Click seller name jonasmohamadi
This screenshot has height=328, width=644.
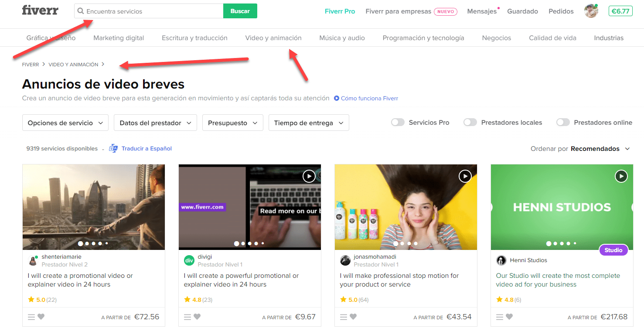coord(375,257)
